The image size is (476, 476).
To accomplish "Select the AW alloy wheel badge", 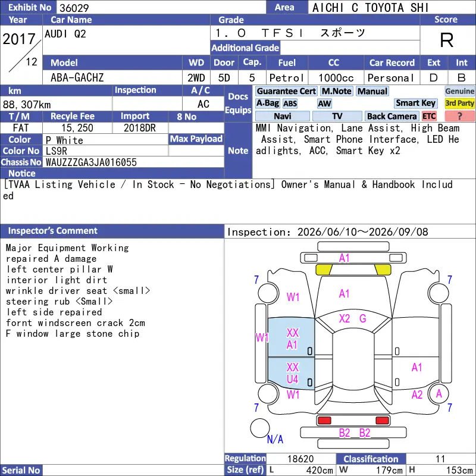I will point(324,104).
